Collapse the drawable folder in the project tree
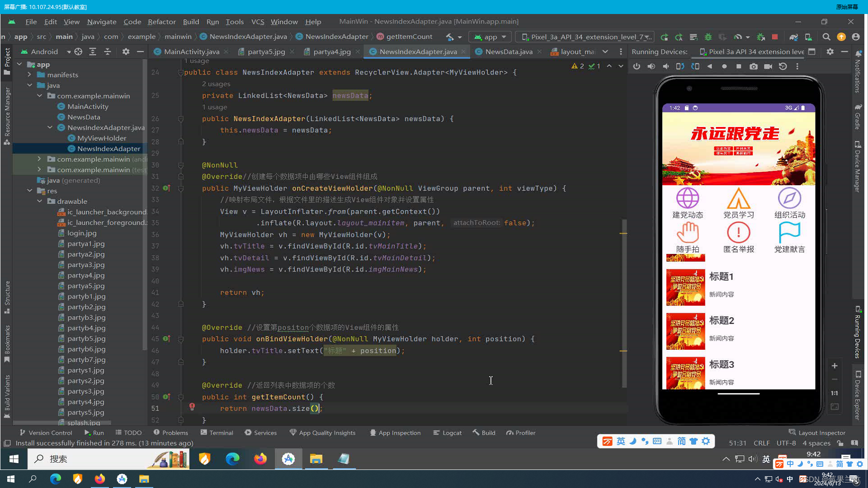 39,201
